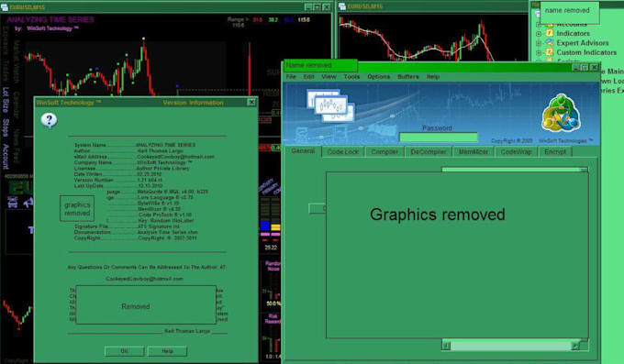Viewport: 624px width, 364px height.
Task: Click the Password input field
Action: click(438, 138)
